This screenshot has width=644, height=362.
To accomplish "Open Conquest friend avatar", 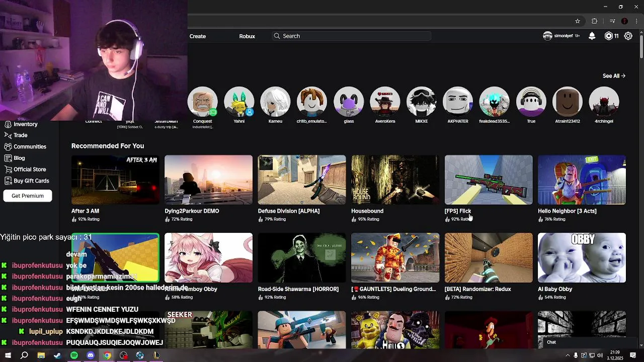I will [x=202, y=102].
